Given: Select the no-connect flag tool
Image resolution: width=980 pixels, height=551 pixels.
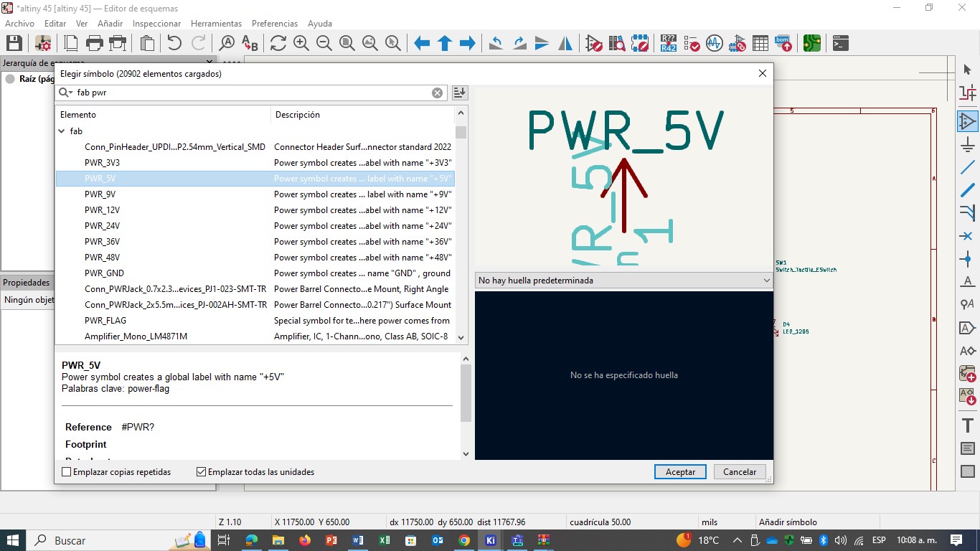Looking at the screenshot, I should (x=967, y=236).
